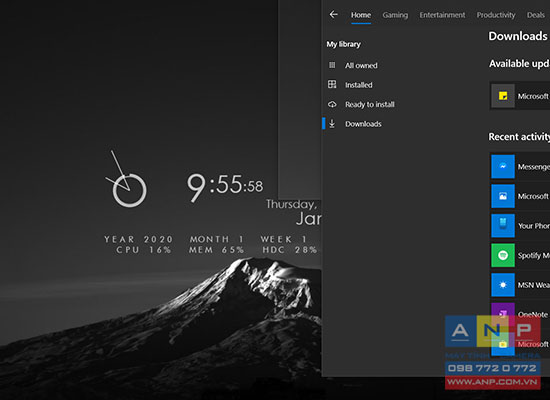Image resolution: width=550 pixels, height=400 pixels.
Task: Click the 9:55 digital clock widget
Action: click(225, 187)
